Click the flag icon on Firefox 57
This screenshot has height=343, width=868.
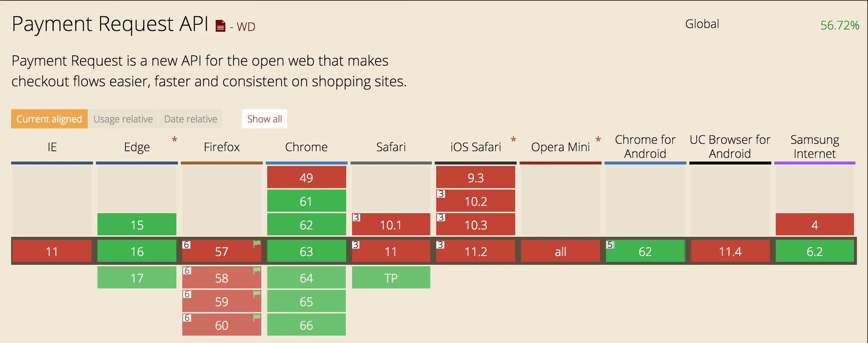(x=257, y=244)
